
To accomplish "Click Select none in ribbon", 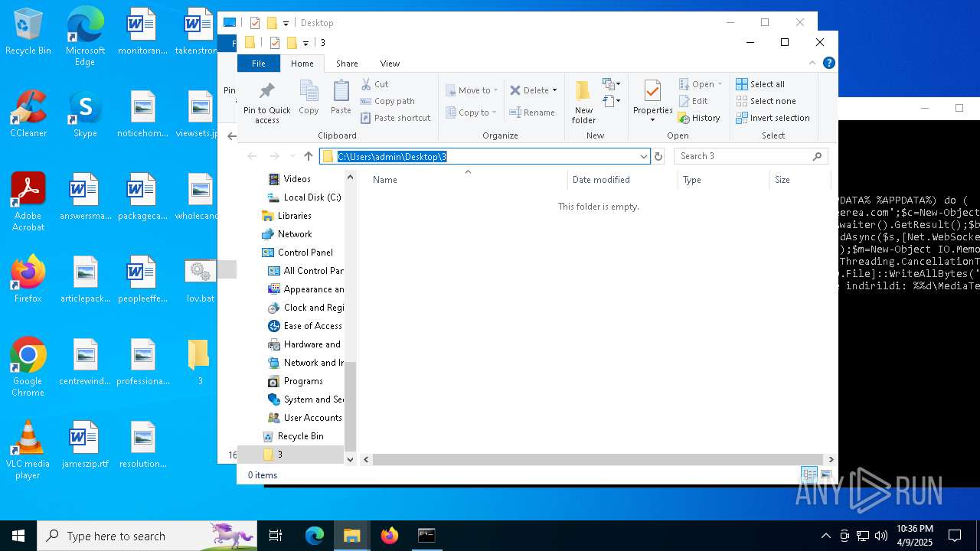I will [x=766, y=101].
